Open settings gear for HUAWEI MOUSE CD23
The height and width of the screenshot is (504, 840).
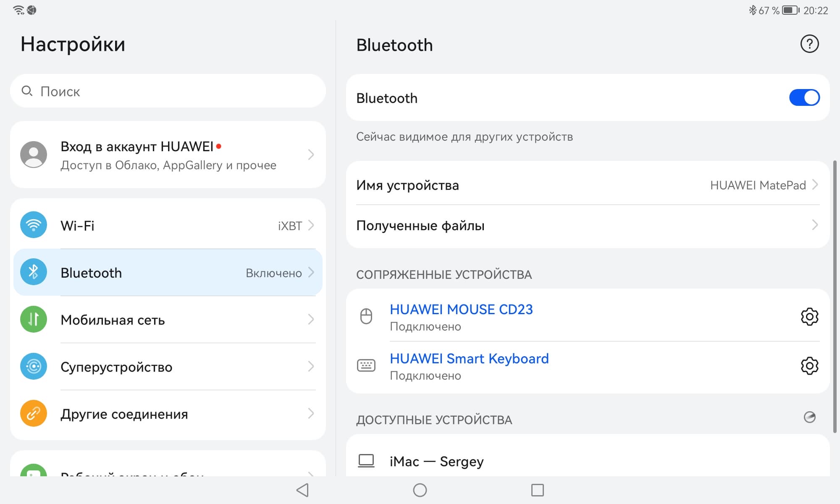[809, 317]
